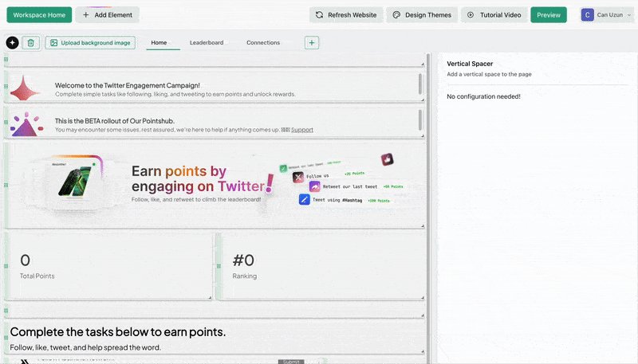Grab drag handle of Ranking card
Screen dimensions: 638x364
pos(219,266)
